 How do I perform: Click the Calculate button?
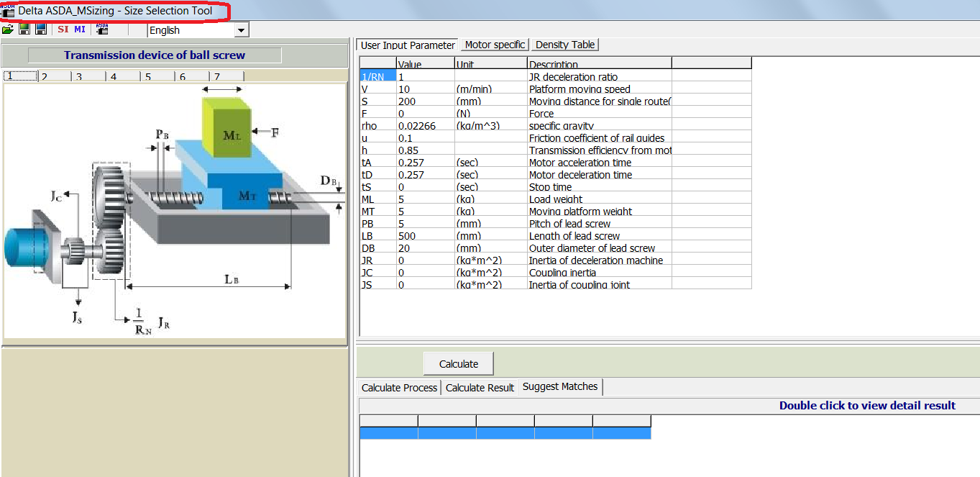click(459, 364)
